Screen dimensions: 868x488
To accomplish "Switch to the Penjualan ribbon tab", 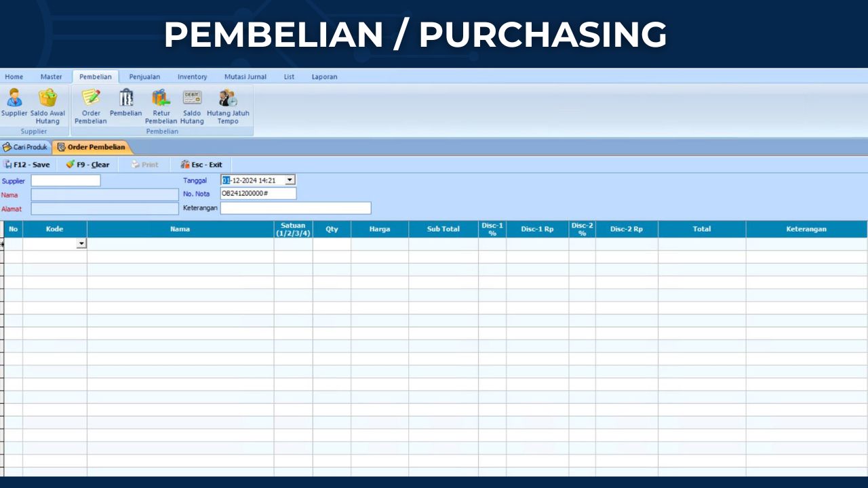I will click(144, 77).
